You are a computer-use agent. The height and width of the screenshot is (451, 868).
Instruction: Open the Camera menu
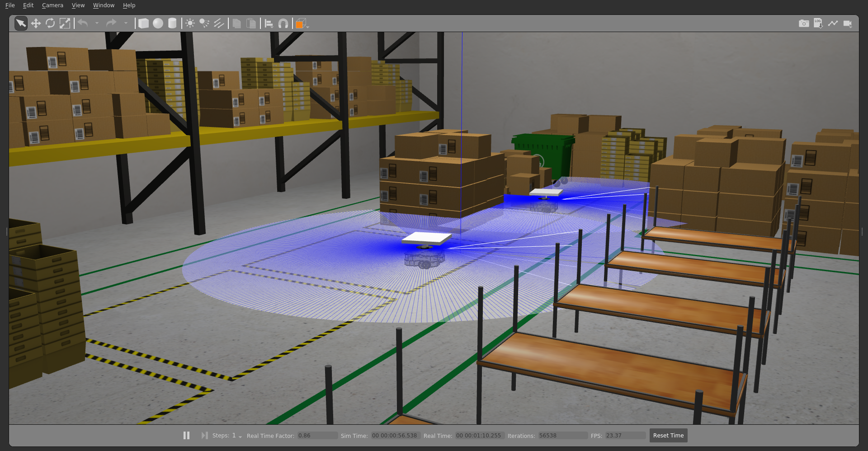52,5
